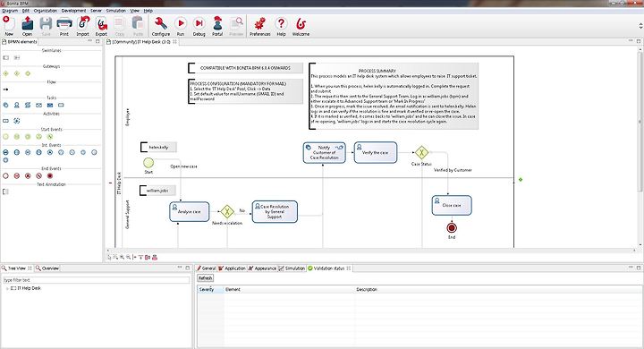Viewport: 644px width, 349px height.
Task: Switch to the Appearance tab
Action: 262,268
